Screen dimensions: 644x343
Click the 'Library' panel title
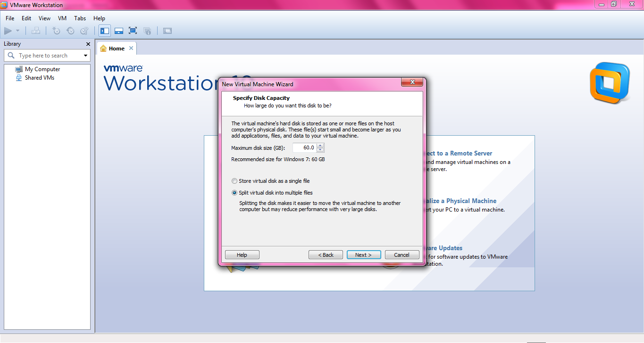(x=12, y=44)
